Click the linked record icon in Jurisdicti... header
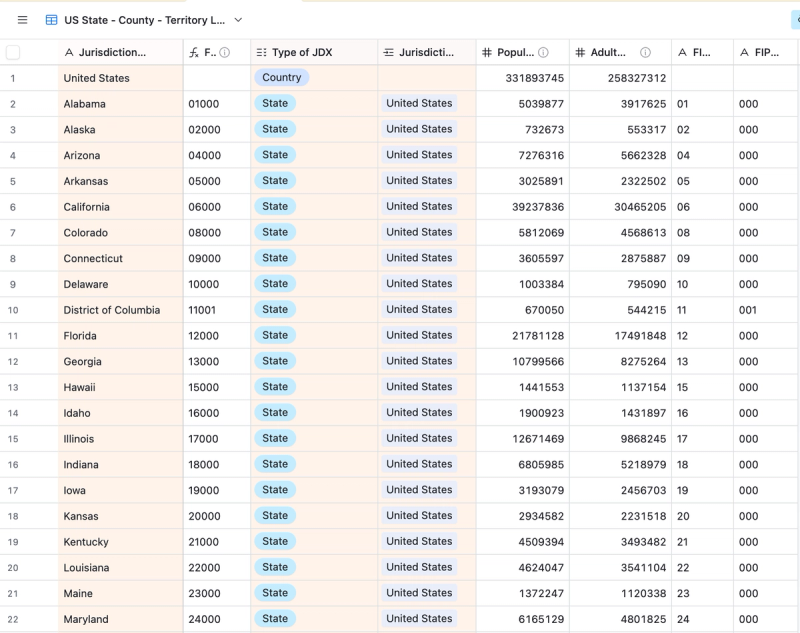Screen dimensions: 800x633 tap(389, 52)
